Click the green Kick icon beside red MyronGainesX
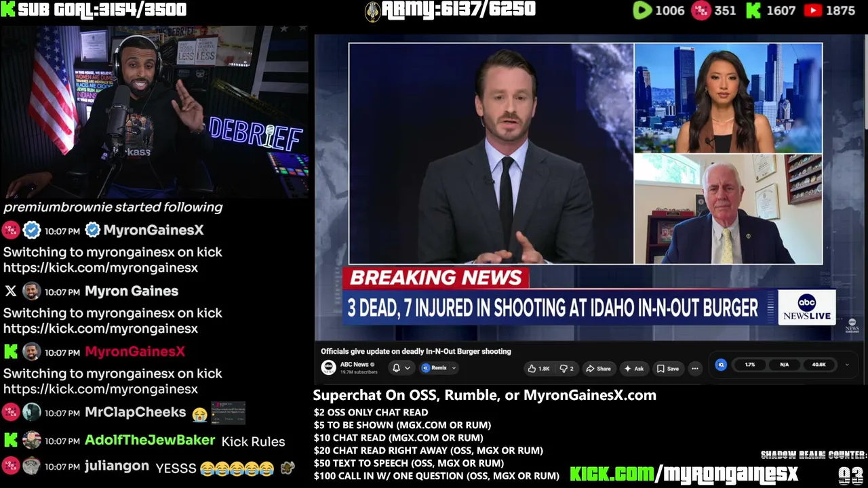Screen dimensions: 868x488 (11, 352)
